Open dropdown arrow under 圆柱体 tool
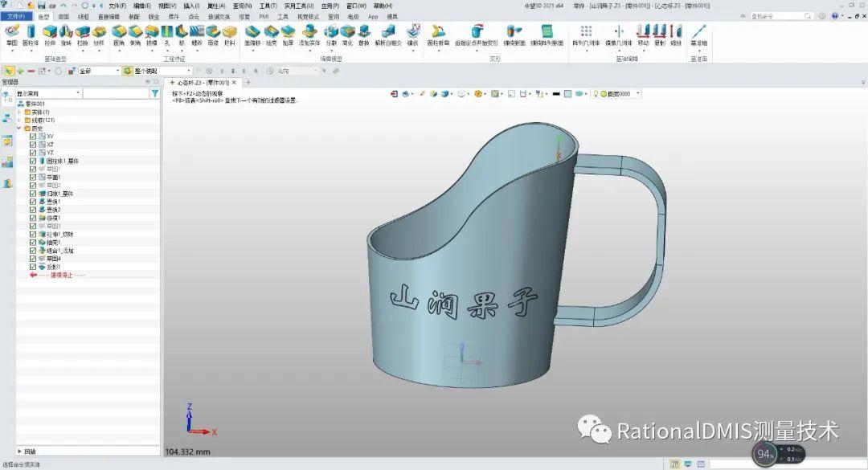Viewport: 868px width, 470px height. coord(31,51)
